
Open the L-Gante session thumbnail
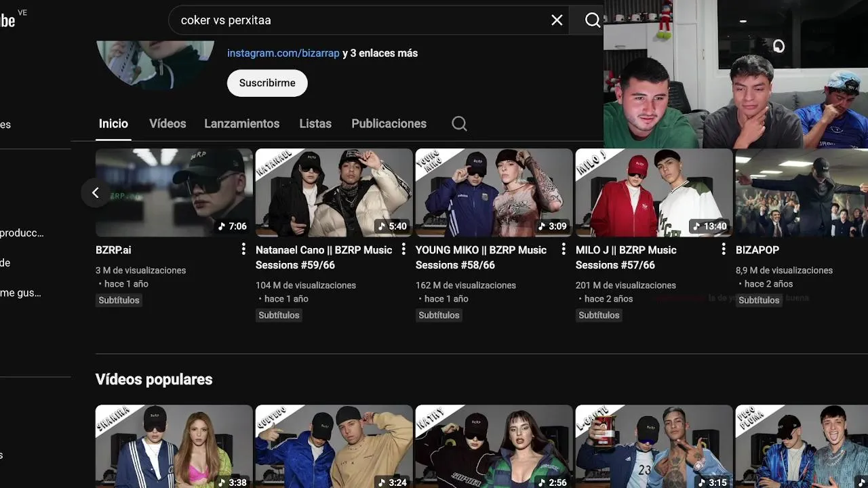coord(654,446)
